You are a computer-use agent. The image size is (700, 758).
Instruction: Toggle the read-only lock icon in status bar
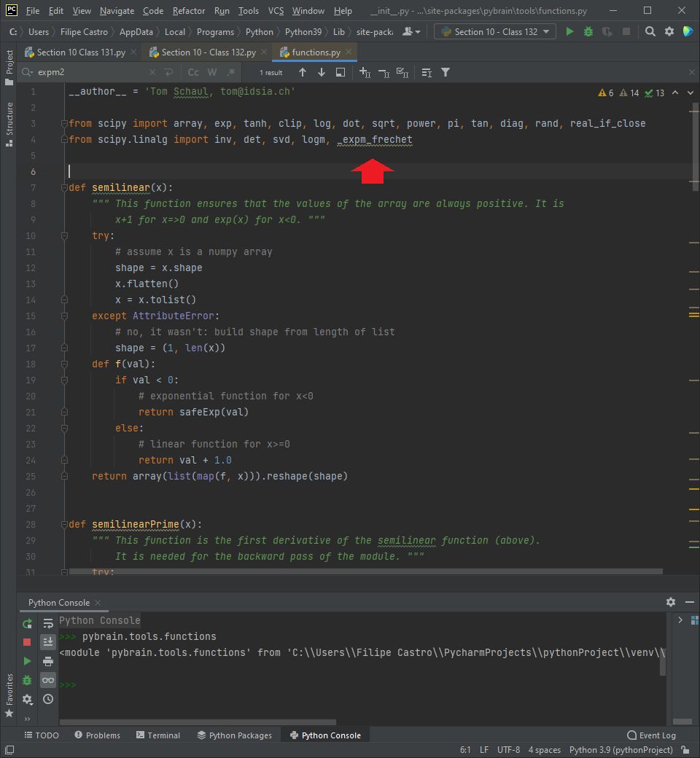685,750
